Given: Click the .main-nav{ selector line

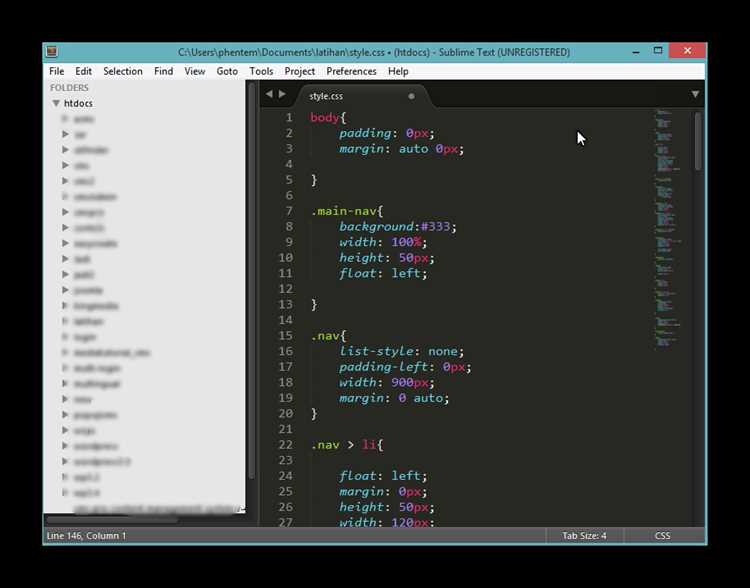Looking at the screenshot, I should point(347,211).
